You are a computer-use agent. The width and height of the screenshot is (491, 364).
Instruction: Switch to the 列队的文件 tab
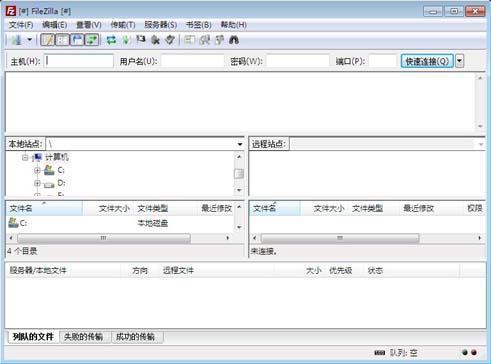coord(33,337)
